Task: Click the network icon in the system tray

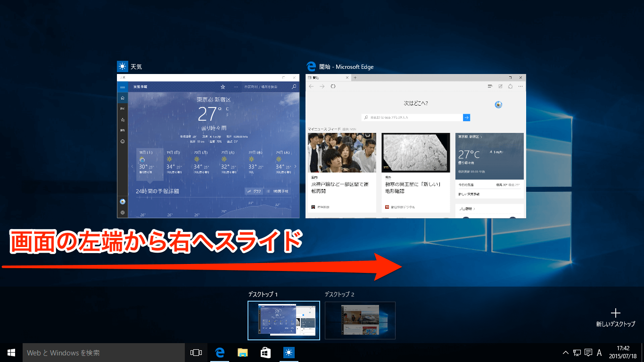Action: pyautogui.click(x=577, y=353)
